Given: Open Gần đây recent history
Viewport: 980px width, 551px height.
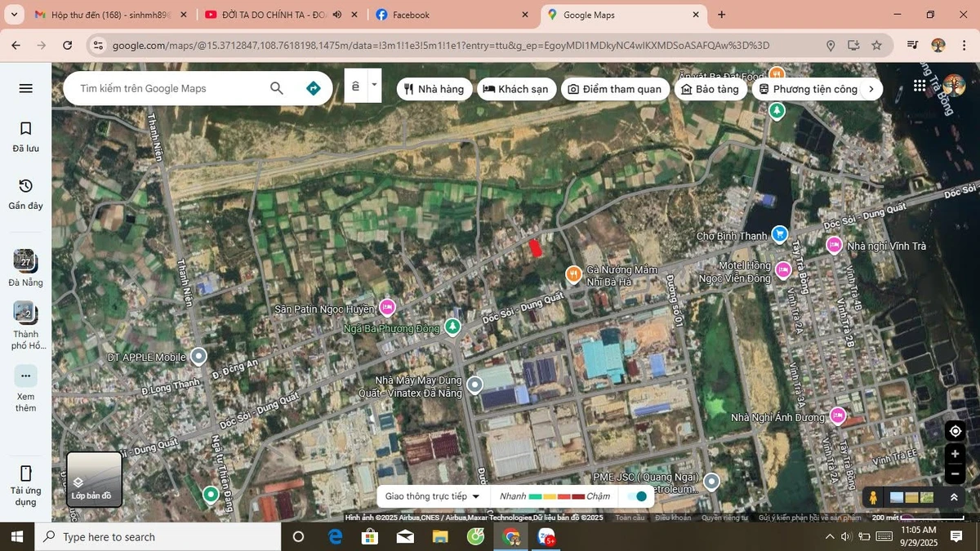Looking at the screenshot, I should coord(25,194).
